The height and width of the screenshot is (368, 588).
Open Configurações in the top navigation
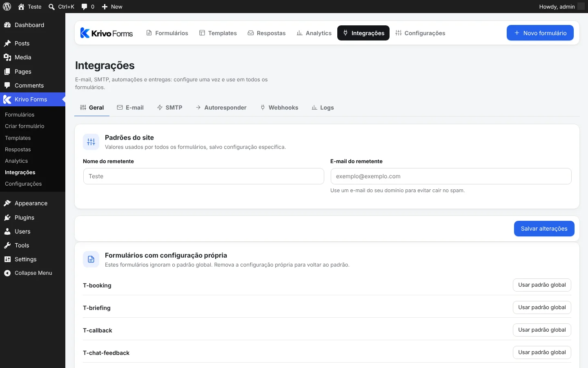coord(420,33)
